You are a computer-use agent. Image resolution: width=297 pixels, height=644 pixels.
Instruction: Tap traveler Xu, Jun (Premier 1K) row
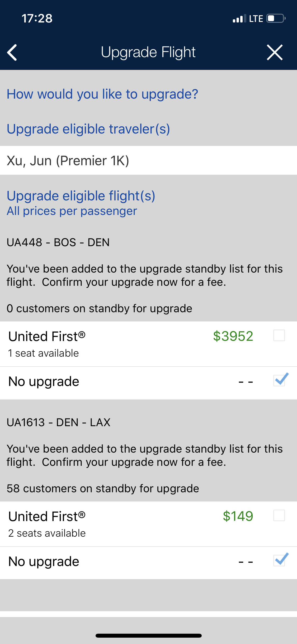pos(148,160)
